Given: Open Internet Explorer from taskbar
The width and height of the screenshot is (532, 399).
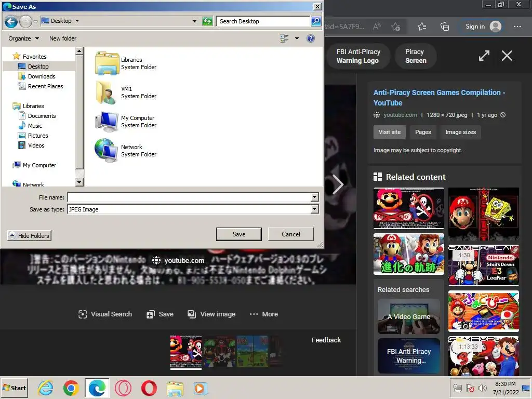Looking at the screenshot, I should tap(46, 388).
